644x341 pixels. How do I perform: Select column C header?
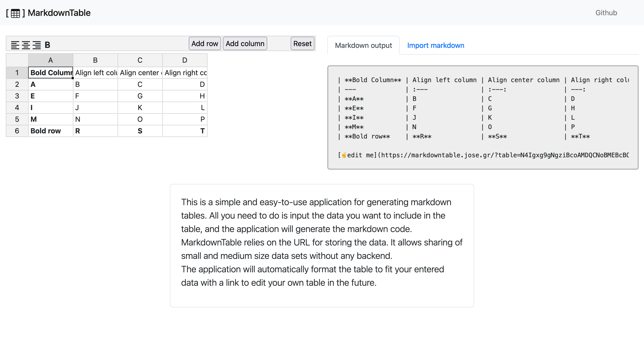click(140, 60)
